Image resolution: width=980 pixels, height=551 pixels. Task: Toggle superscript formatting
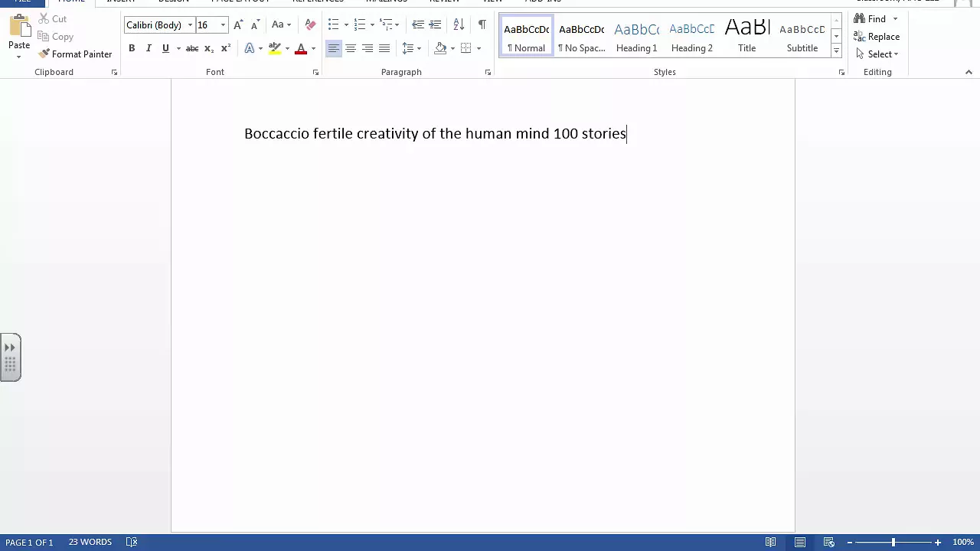pos(225,48)
